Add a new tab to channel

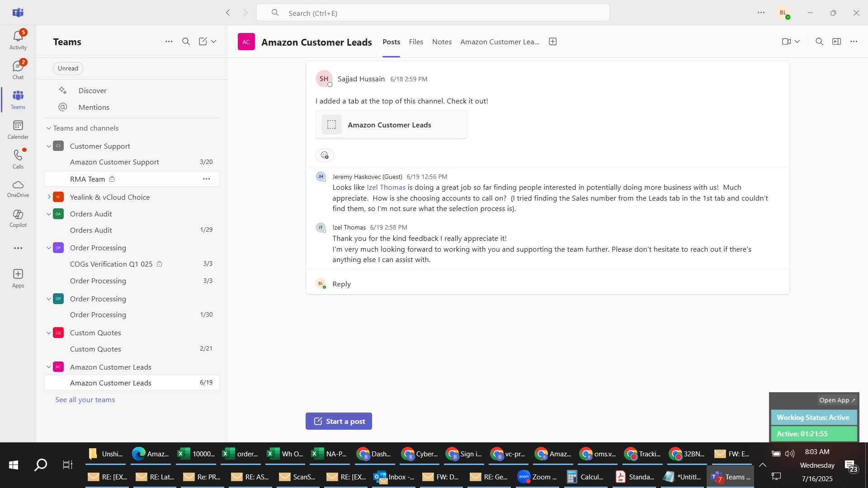click(x=552, y=42)
